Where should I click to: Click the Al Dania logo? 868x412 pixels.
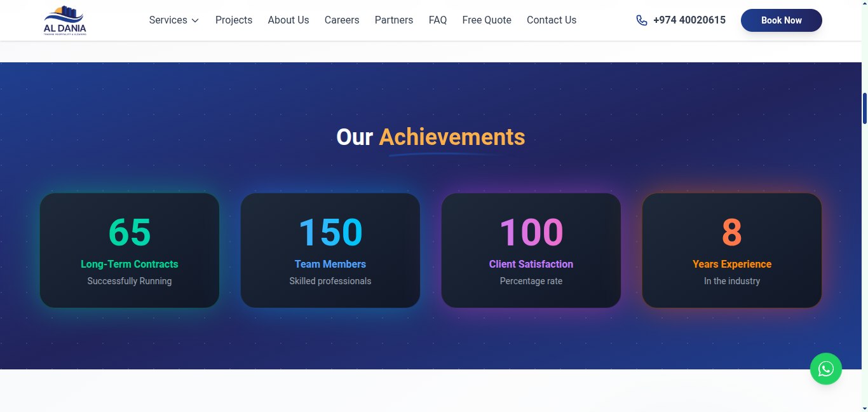[65, 20]
